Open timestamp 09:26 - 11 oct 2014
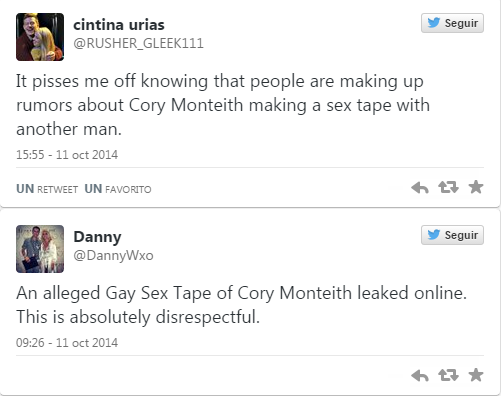 (67, 343)
